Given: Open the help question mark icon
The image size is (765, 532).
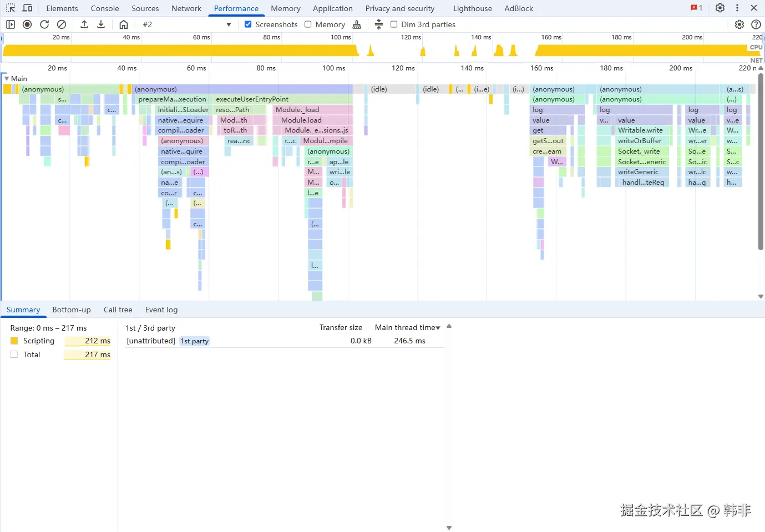Looking at the screenshot, I should click(756, 24).
